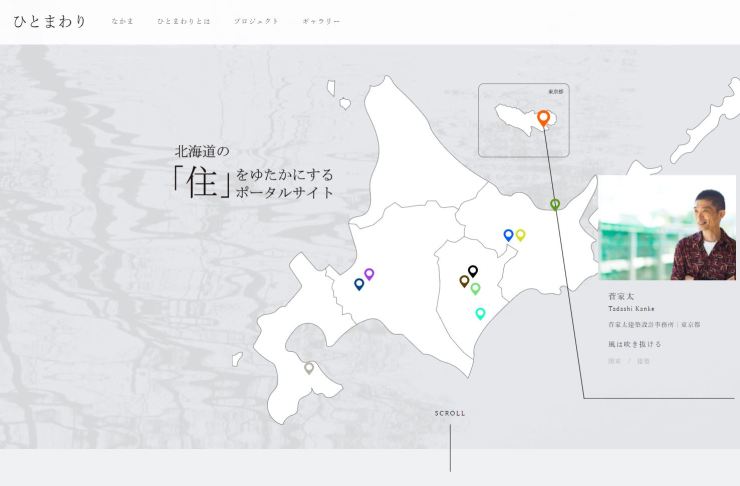
Task: Click the 菅家太 name heading
Action: tap(621, 297)
